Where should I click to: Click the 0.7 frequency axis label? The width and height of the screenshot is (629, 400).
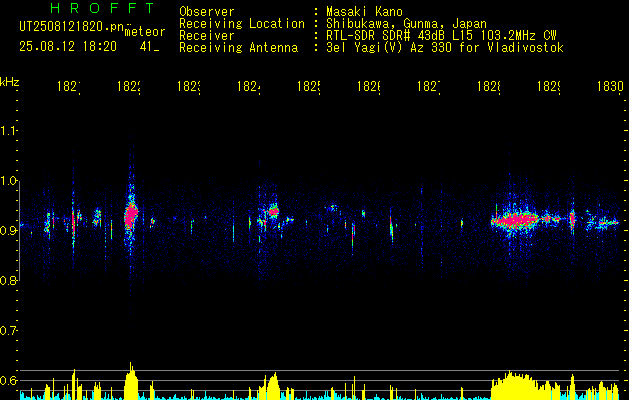(9, 330)
